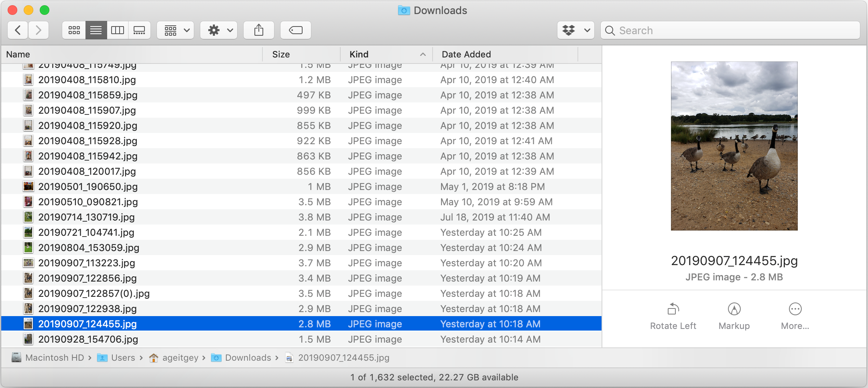Sort by the Kind column header

pyautogui.click(x=386, y=54)
